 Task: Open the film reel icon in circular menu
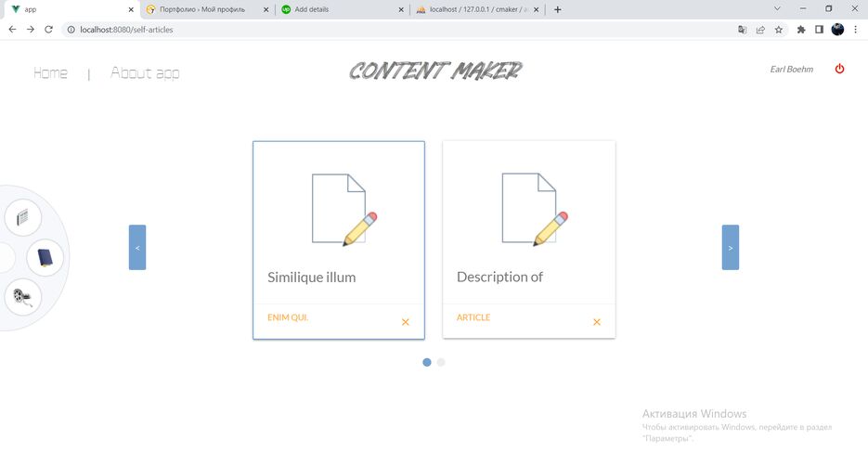[22, 297]
